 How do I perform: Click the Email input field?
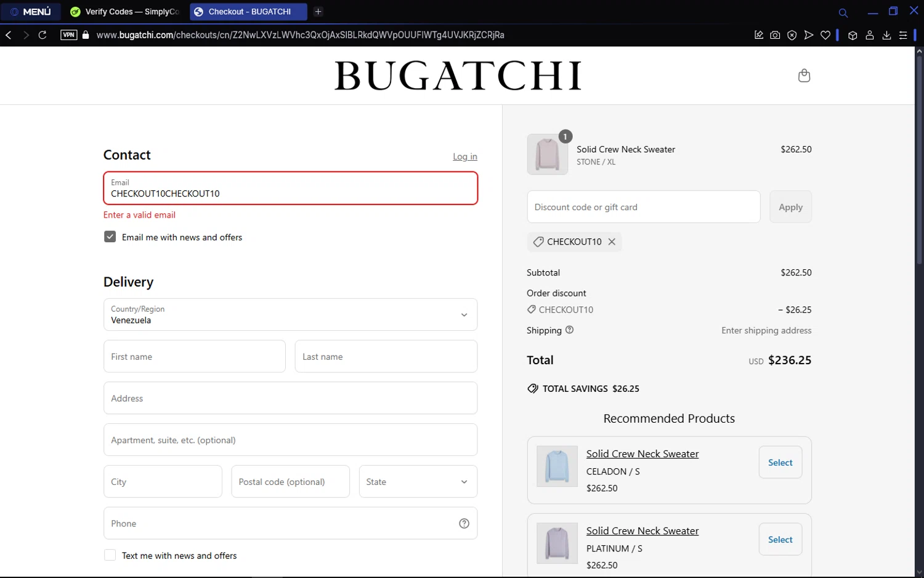(291, 188)
